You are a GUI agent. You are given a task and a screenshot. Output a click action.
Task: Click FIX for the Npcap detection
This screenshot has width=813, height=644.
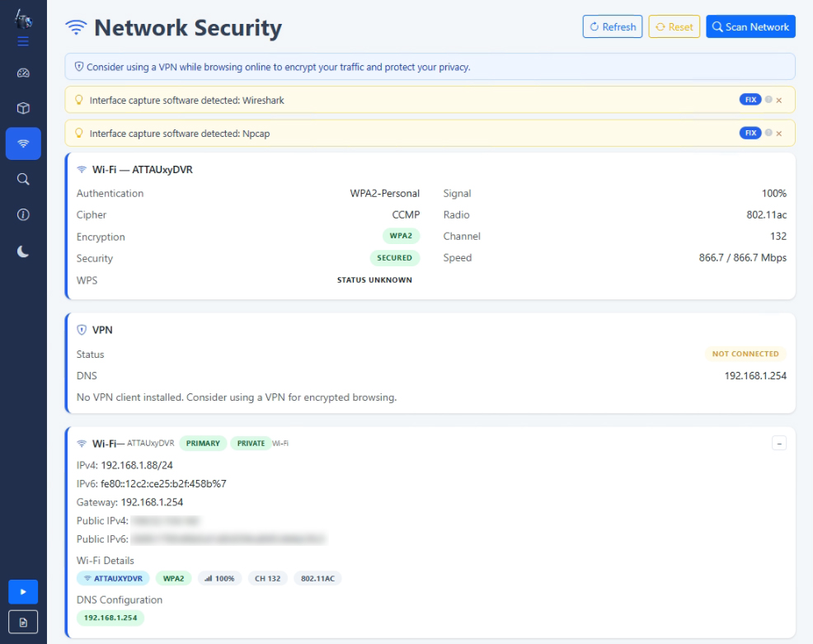tap(750, 133)
